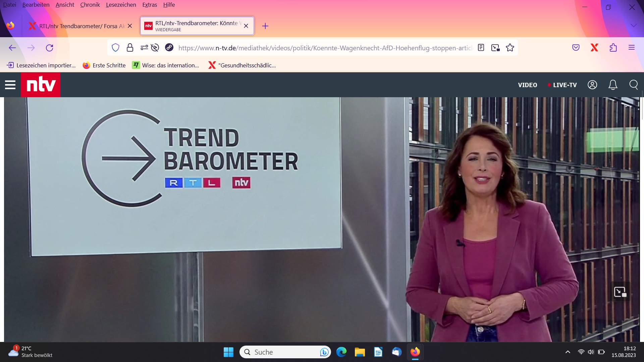644x362 pixels.
Task: Open the ntv user account icon
Action: [592, 85]
